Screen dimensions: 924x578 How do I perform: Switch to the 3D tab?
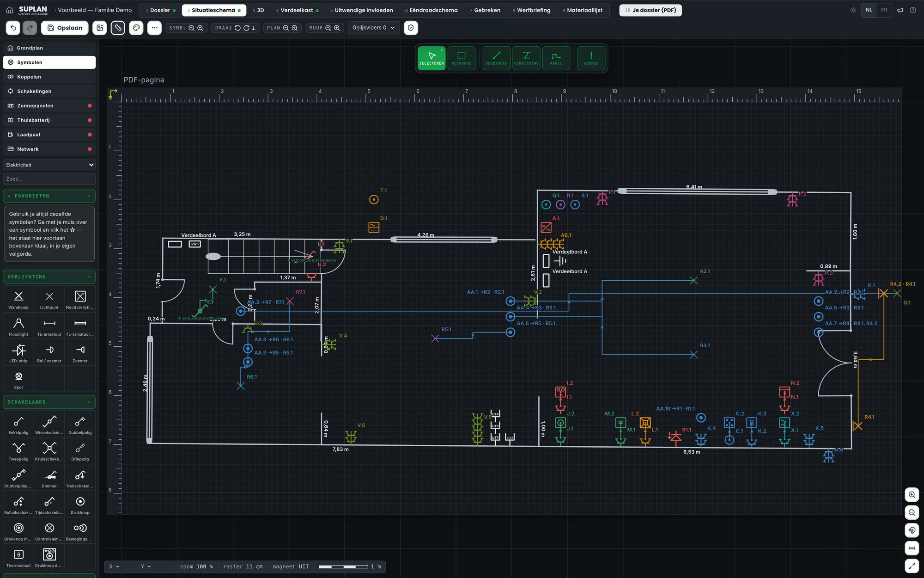258,10
